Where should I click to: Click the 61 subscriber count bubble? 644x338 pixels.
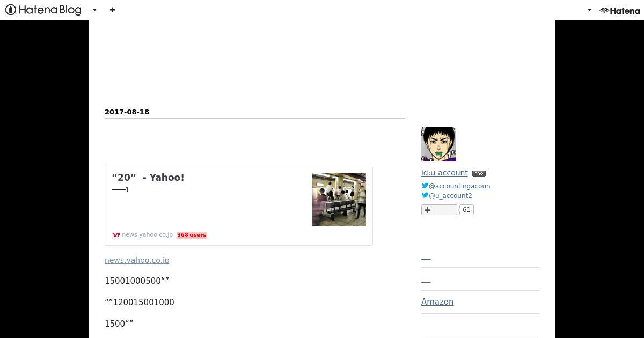point(466,210)
